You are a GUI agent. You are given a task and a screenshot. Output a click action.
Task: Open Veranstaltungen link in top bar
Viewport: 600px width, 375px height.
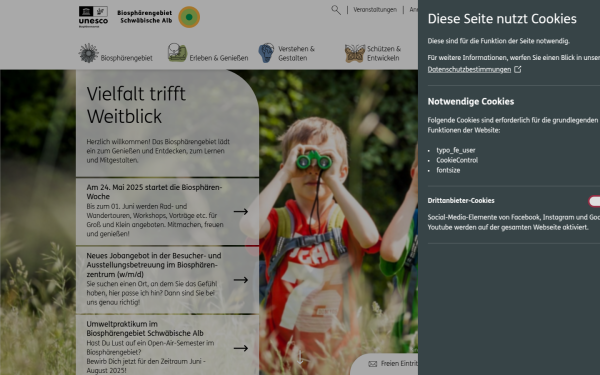point(375,10)
